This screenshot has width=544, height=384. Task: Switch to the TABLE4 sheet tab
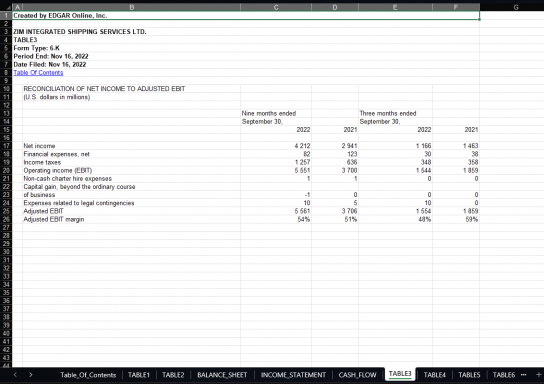434,375
